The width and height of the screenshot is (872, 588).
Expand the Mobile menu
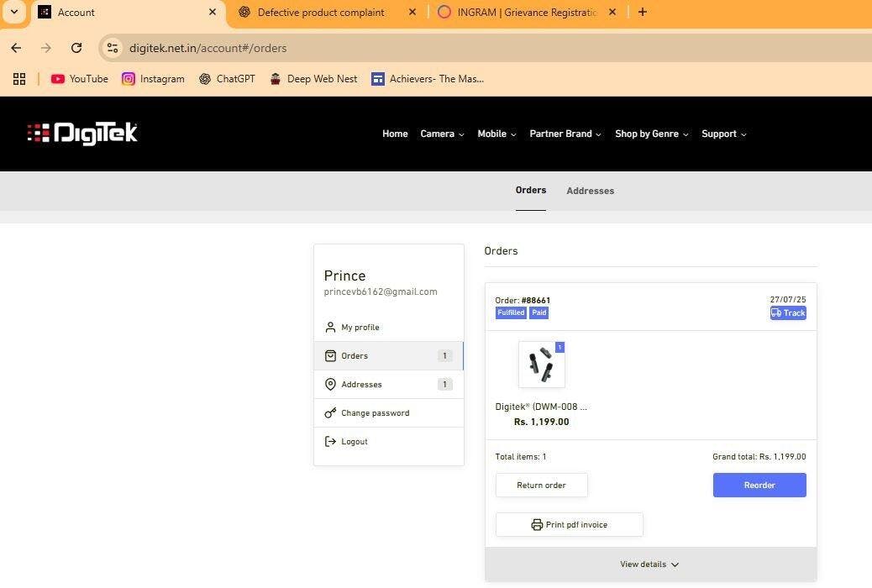[x=496, y=134]
